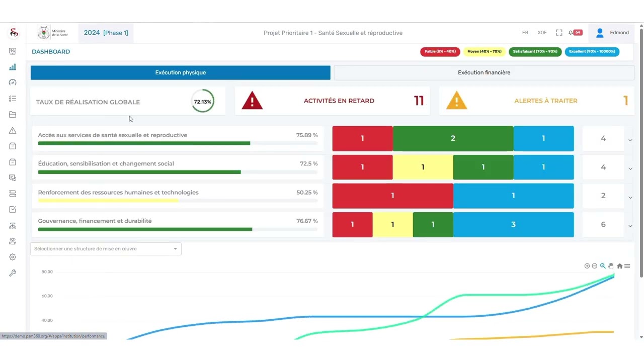The height and width of the screenshot is (362, 644).
Task: Click the yellow segment in Éducation, sensibilisation row
Action: [423, 167]
